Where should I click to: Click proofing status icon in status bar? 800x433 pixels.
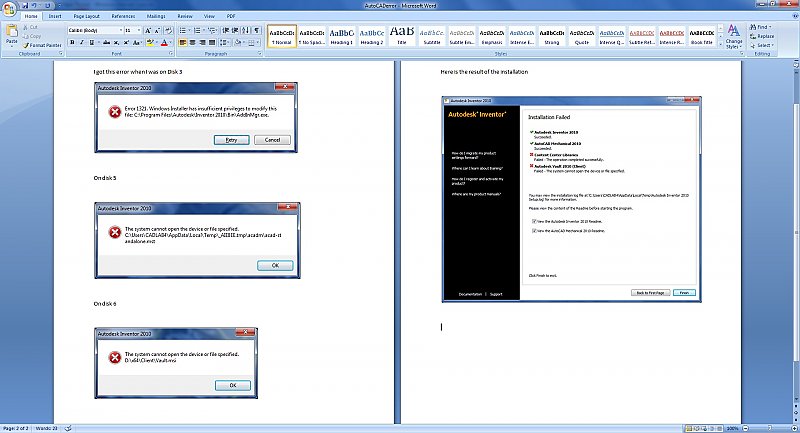click(68, 428)
